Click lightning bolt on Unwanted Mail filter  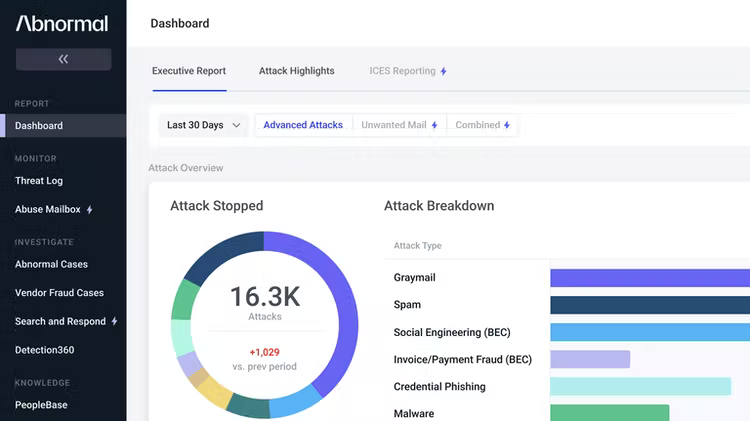click(434, 125)
